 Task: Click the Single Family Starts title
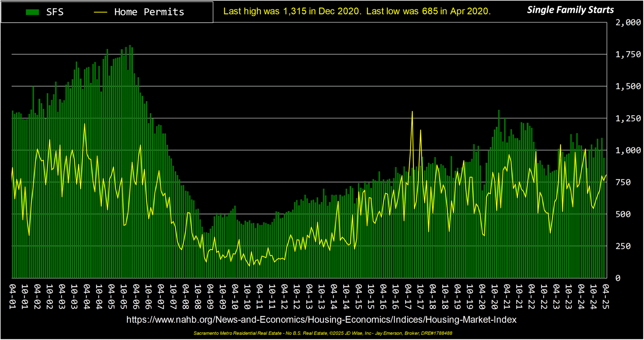click(x=570, y=10)
